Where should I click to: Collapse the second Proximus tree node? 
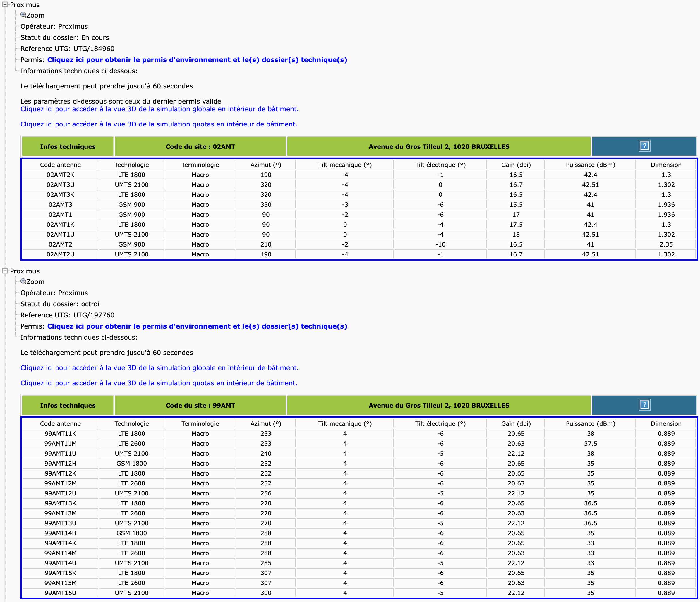pos(5,271)
